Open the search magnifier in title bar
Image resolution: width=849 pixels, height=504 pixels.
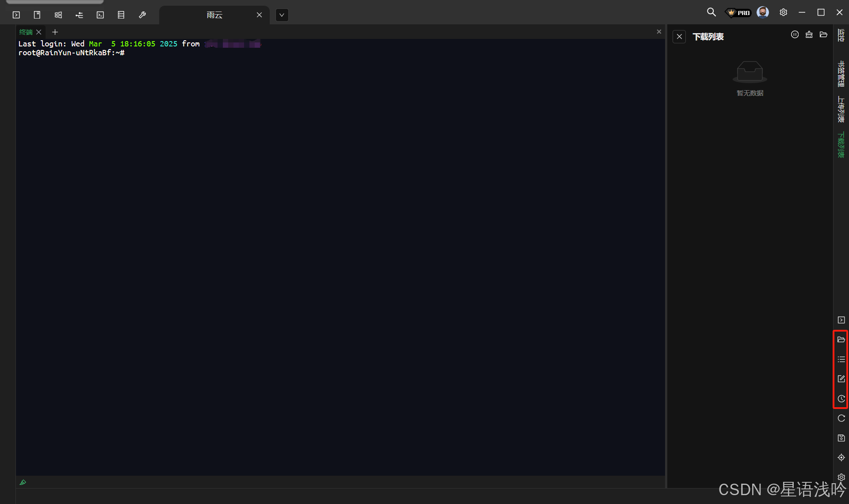click(x=711, y=12)
